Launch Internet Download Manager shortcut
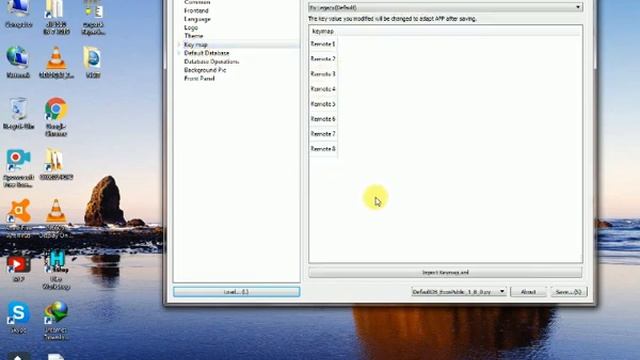 coord(56,320)
